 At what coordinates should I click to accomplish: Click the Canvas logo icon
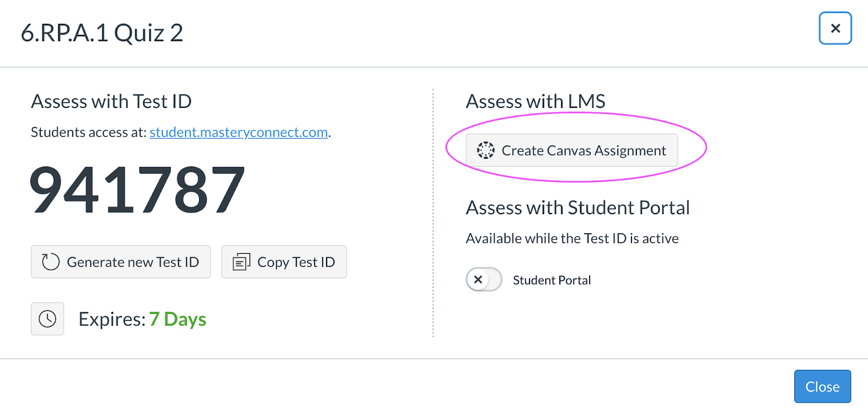click(x=486, y=150)
